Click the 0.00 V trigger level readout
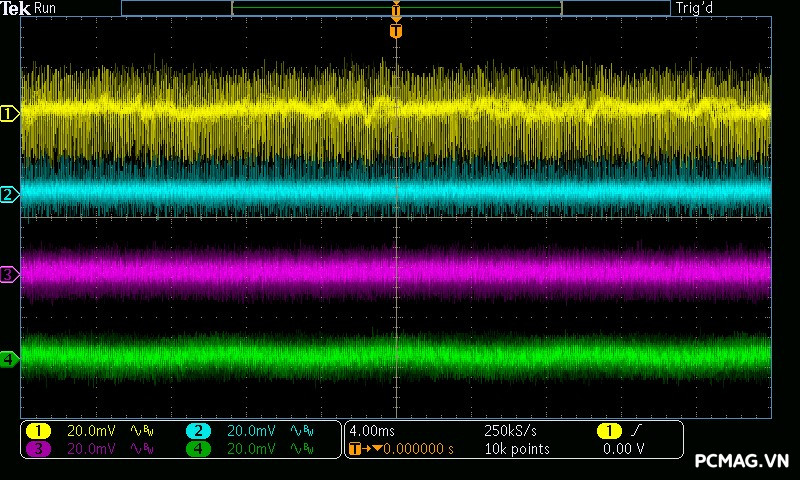 (623, 449)
